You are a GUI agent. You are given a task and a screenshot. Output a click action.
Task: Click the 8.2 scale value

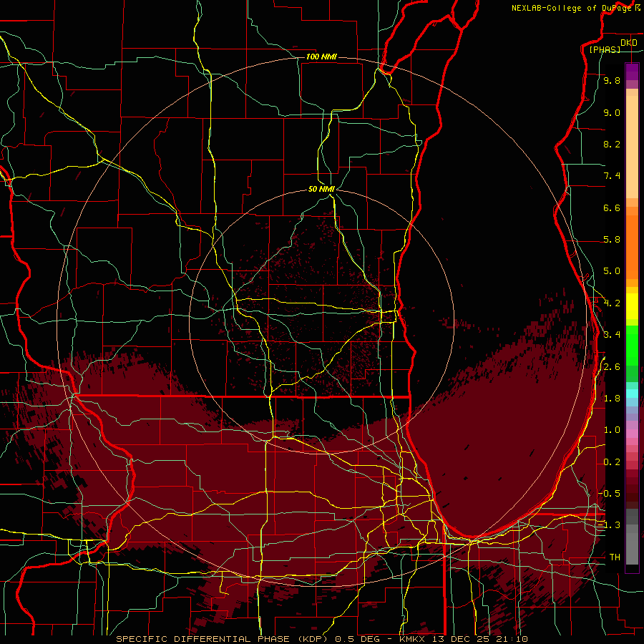point(612,144)
